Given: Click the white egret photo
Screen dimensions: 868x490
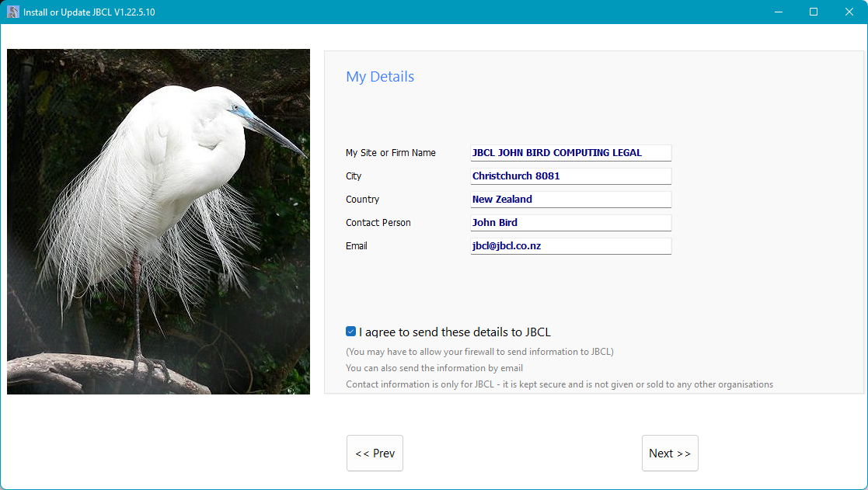Looking at the screenshot, I should coord(159,221).
